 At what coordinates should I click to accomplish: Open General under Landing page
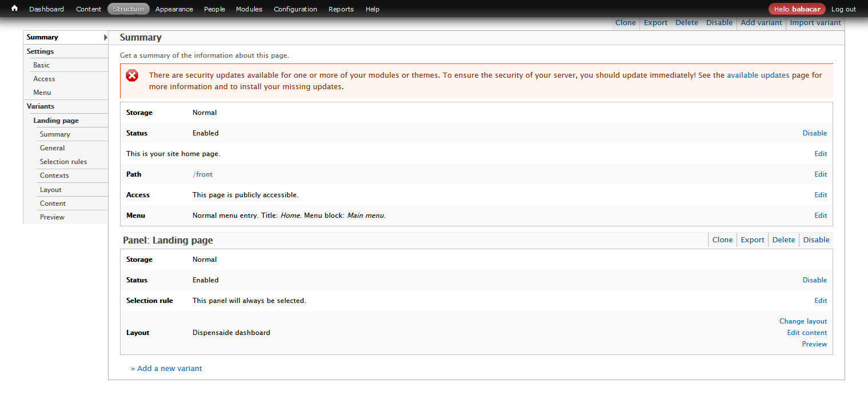(x=53, y=148)
